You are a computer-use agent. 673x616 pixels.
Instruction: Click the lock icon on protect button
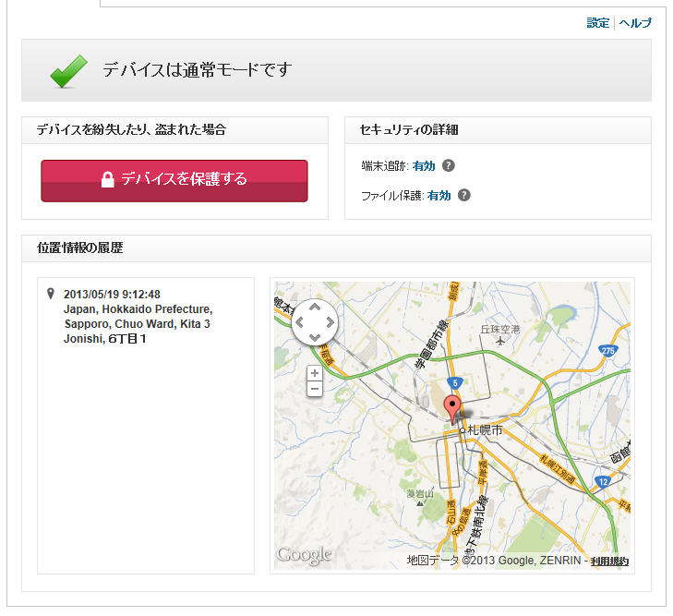[108, 179]
